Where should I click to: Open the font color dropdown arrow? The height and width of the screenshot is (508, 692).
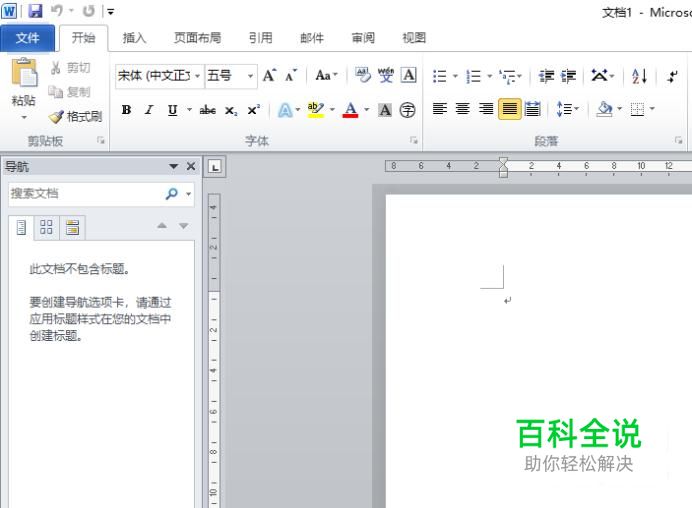pos(366,109)
